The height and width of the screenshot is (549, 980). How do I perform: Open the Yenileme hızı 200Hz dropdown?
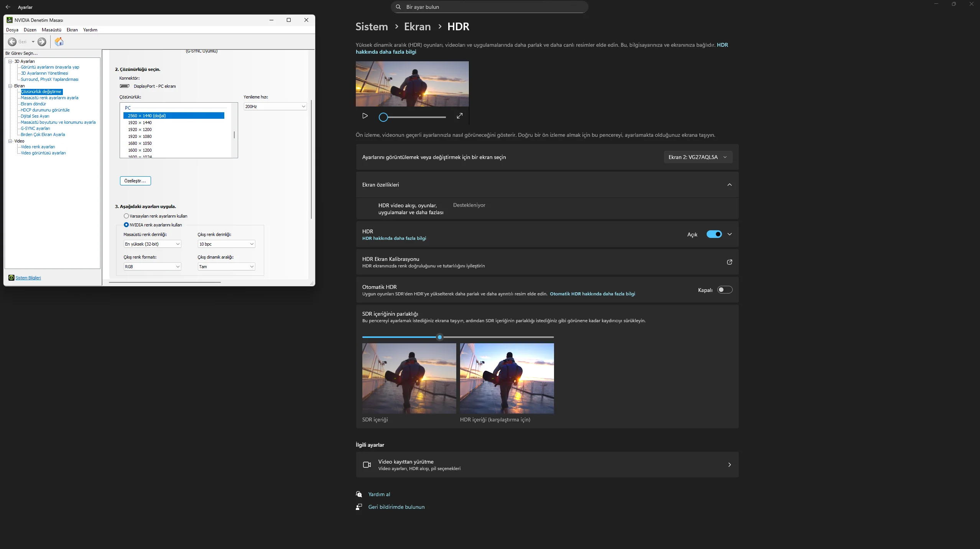click(275, 107)
